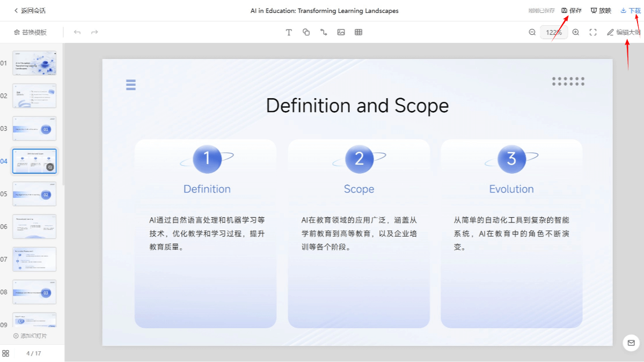Enter fullscreen view mode
The height and width of the screenshot is (362, 644).
tap(593, 32)
